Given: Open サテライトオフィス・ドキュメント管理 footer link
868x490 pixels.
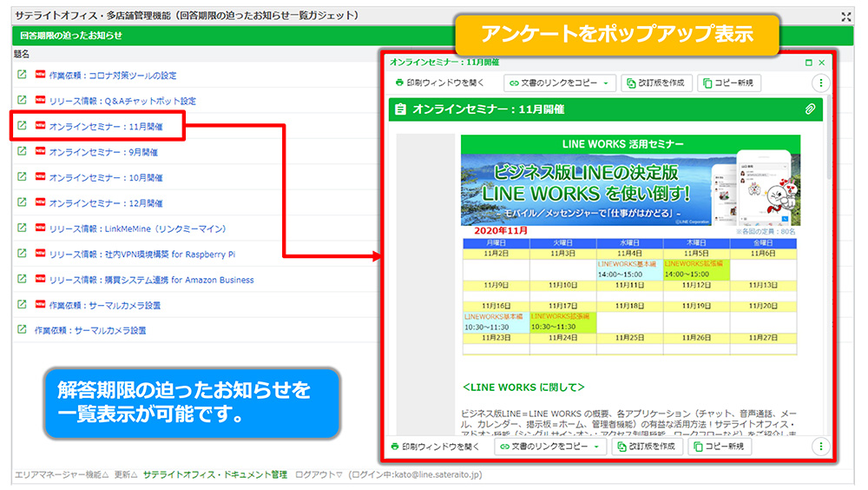Looking at the screenshot, I should coord(214,475).
